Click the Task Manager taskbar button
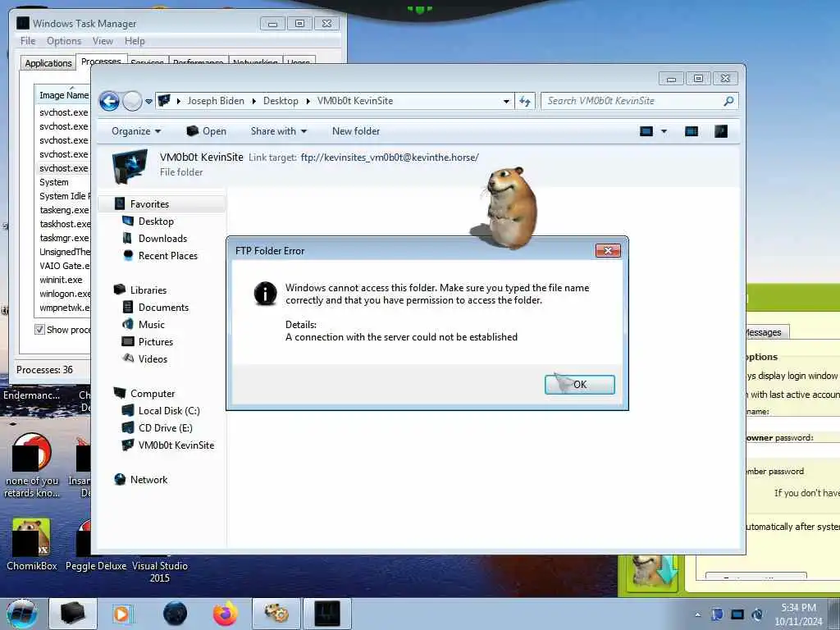Screen dimensions: 840x630 (326, 614)
